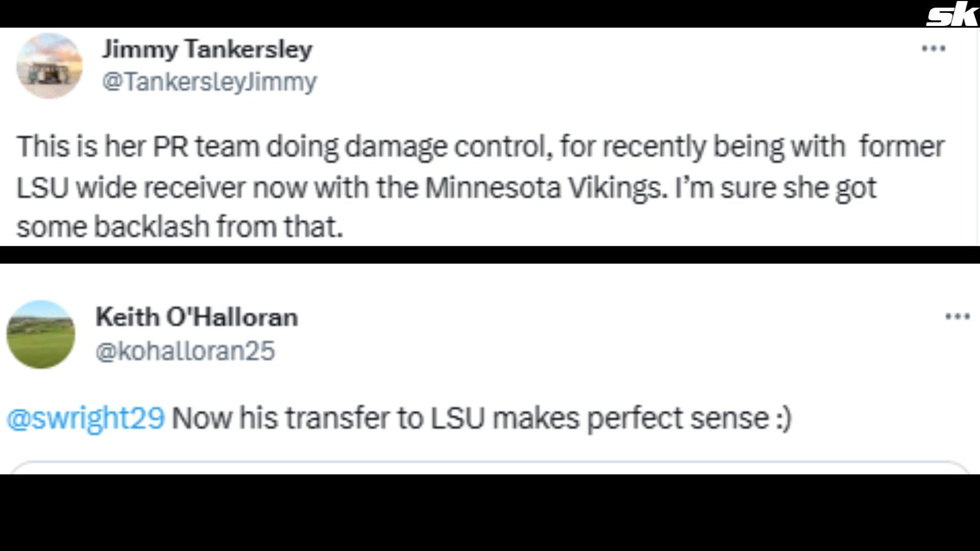This screenshot has width=980, height=551.
Task: Click the "Minnesota Vikings" text in Jimmy's tweet
Action: click(543, 188)
